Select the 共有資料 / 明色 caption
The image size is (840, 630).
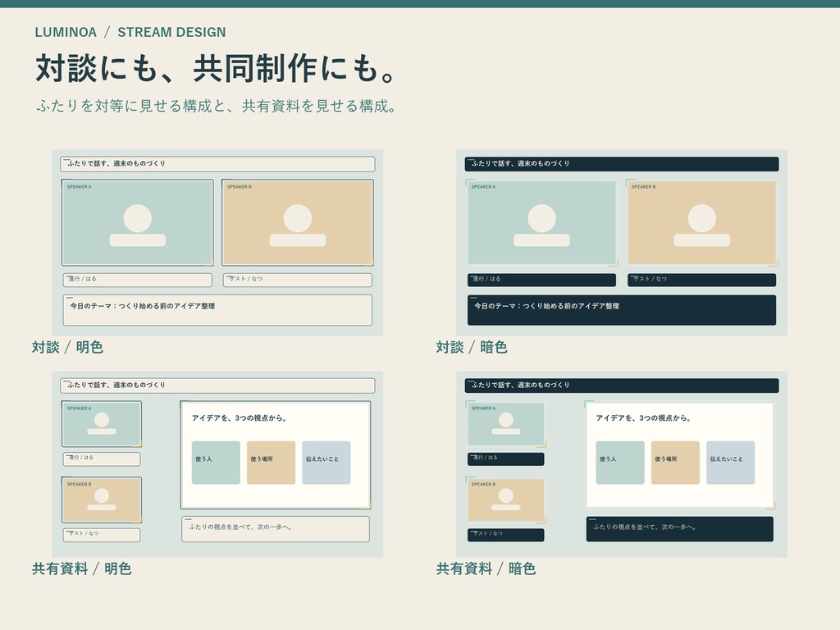pyautogui.click(x=81, y=568)
